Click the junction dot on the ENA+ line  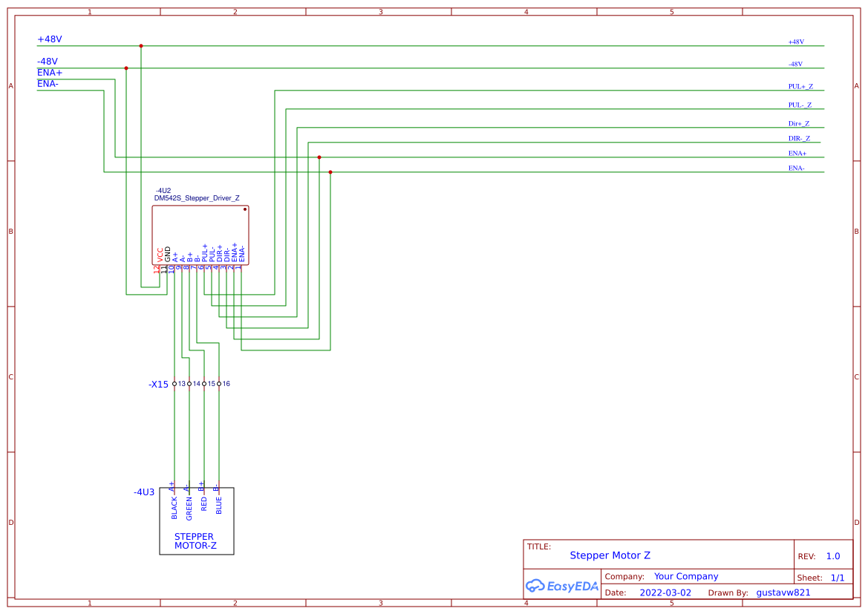[x=319, y=157]
